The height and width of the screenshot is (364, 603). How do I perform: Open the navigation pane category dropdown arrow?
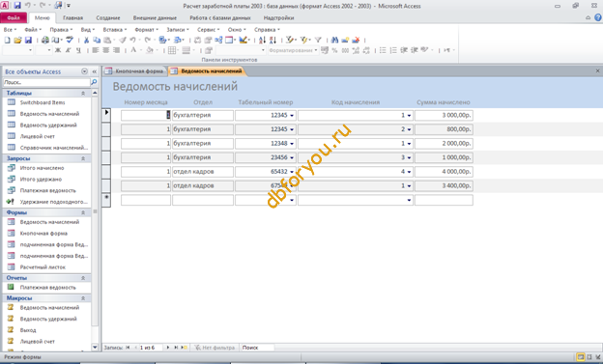pos(85,71)
